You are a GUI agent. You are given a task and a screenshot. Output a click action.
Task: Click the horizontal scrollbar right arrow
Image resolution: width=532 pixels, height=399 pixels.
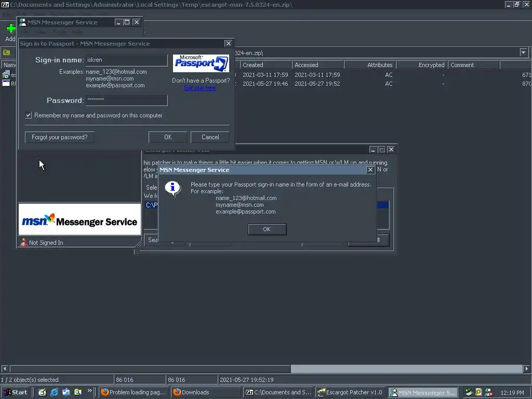click(527, 368)
